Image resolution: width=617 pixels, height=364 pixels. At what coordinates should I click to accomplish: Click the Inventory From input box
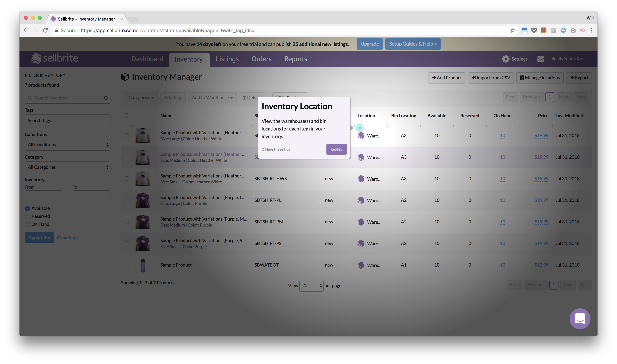(x=43, y=196)
